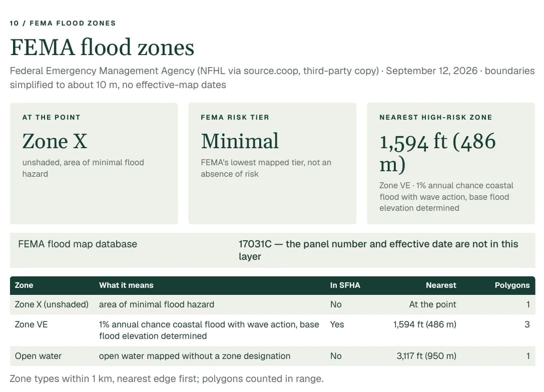Click the 'FEMA flood zones' page heading
The width and height of the screenshot is (544, 392).
102,47
